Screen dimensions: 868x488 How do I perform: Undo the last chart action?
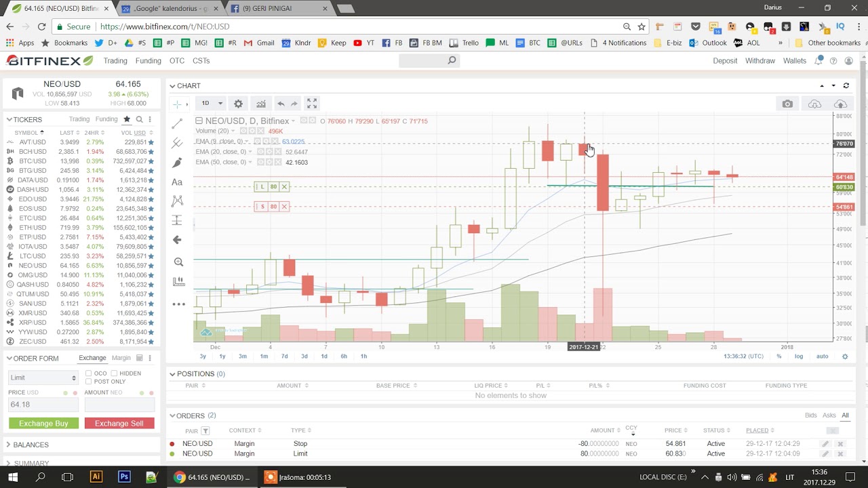pos(281,104)
